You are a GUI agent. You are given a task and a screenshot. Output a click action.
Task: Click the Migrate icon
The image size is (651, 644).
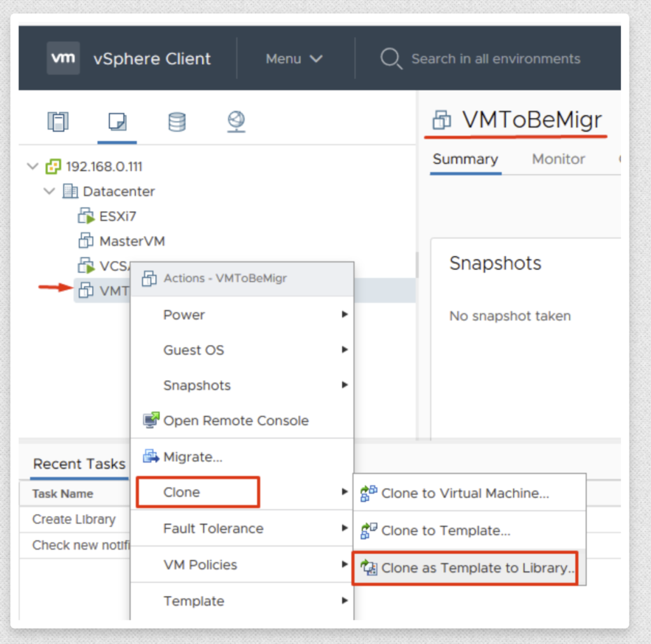point(151,456)
